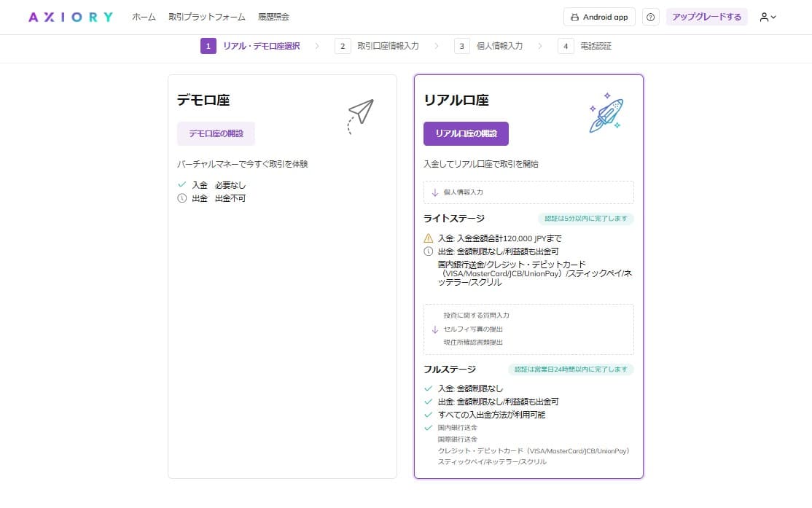Click the clock icon beside 出金 出金不可
Image resolution: width=812 pixels, height=508 pixels.
pyautogui.click(x=182, y=198)
